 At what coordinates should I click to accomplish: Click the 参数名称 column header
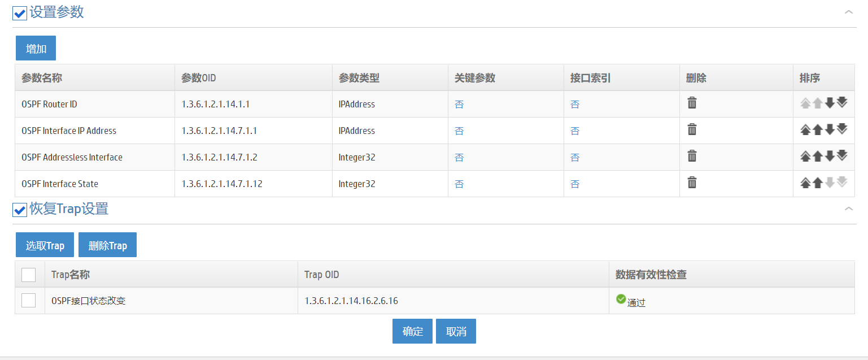(x=95, y=78)
